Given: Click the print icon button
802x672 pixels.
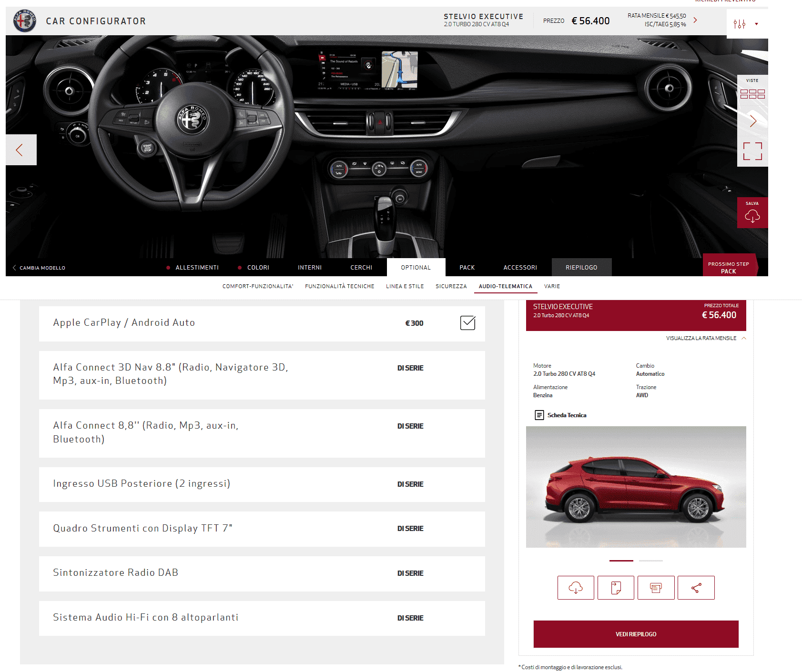Looking at the screenshot, I should [x=656, y=588].
